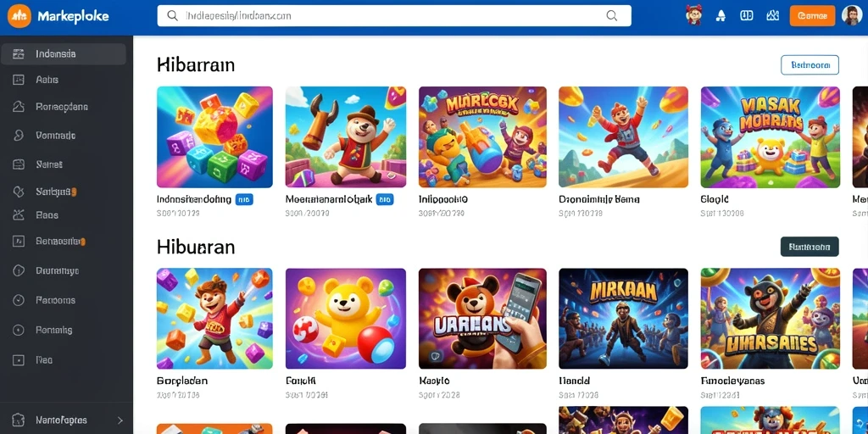Click the icon beside Samet in sidebar
The width and height of the screenshot is (868, 434).
[x=19, y=164]
